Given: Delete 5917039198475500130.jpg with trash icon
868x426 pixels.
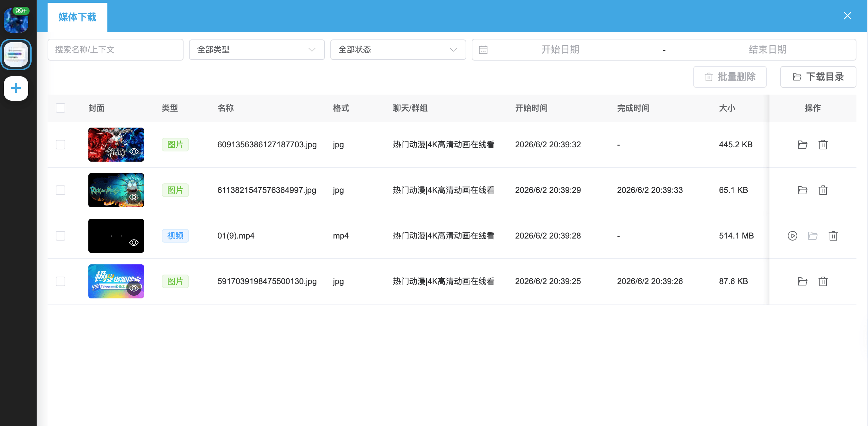Looking at the screenshot, I should pyautogui.click(x=823, y=281).
